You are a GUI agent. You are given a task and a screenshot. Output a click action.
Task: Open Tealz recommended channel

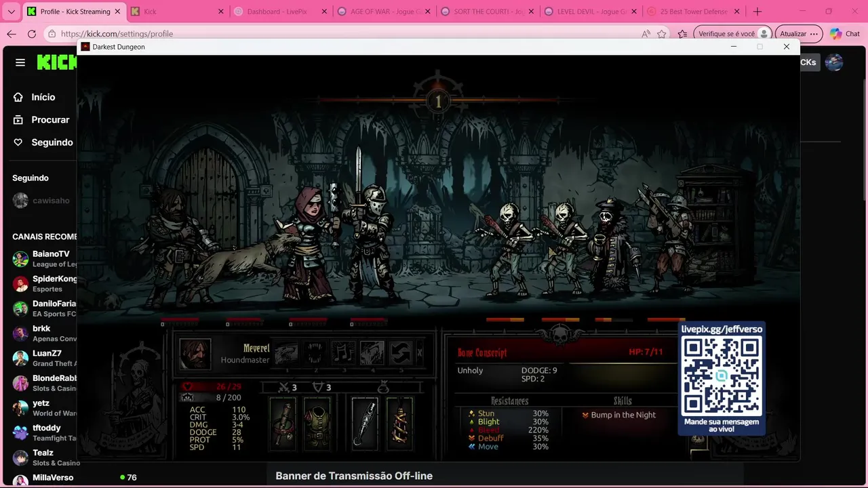(x=44, y=457)
